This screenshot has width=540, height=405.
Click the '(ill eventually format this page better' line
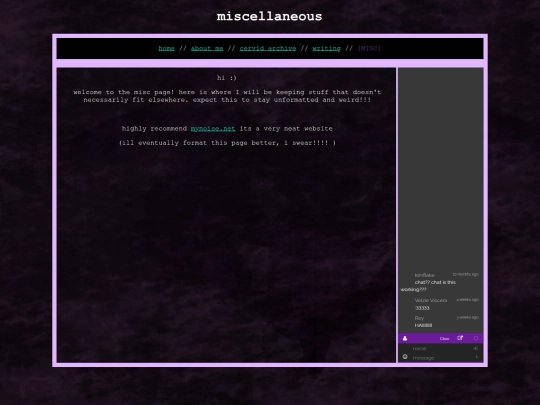tap(227, 143)
